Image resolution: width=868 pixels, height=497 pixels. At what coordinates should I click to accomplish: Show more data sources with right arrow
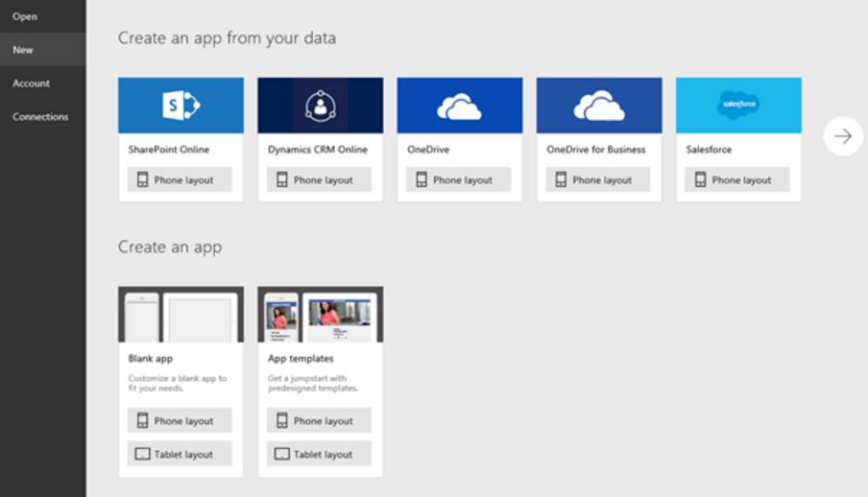point(843,136)
